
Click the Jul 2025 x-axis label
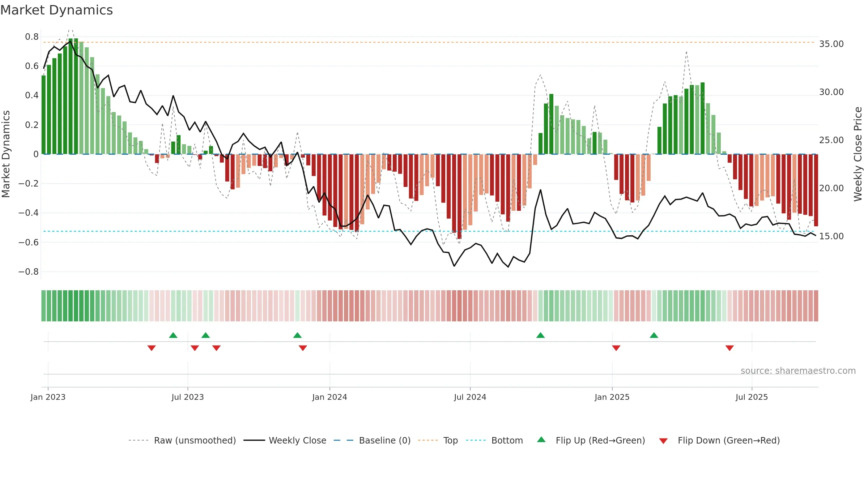coord(752,397)
